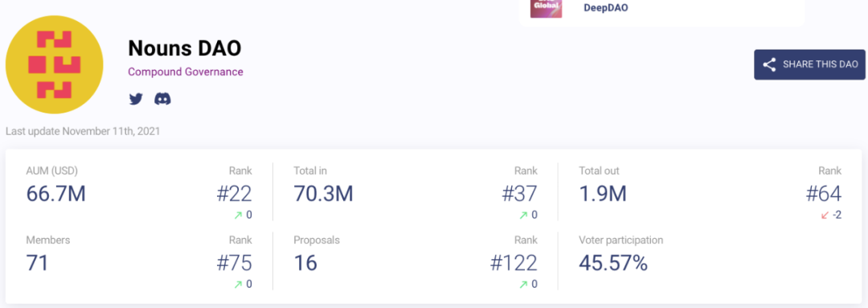Click the green up arrow under rank #75
This screenshot has height=308, width=868.
[x=238, y=285]
